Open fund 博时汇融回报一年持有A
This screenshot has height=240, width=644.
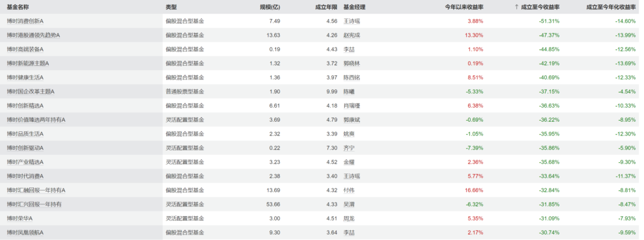pyautogui.click(x=36, y=190)
